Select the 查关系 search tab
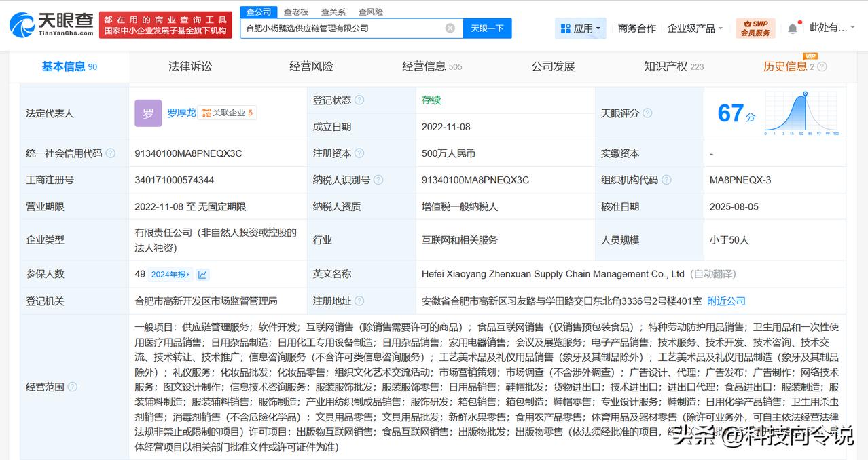 coord(333,12)
